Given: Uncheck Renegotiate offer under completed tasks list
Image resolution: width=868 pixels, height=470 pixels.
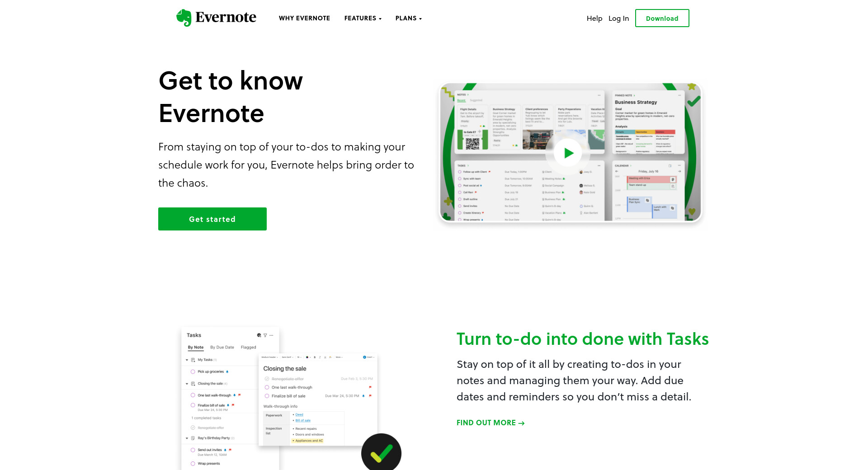Looking at the screenshot, I should click(x=193, y=428).
